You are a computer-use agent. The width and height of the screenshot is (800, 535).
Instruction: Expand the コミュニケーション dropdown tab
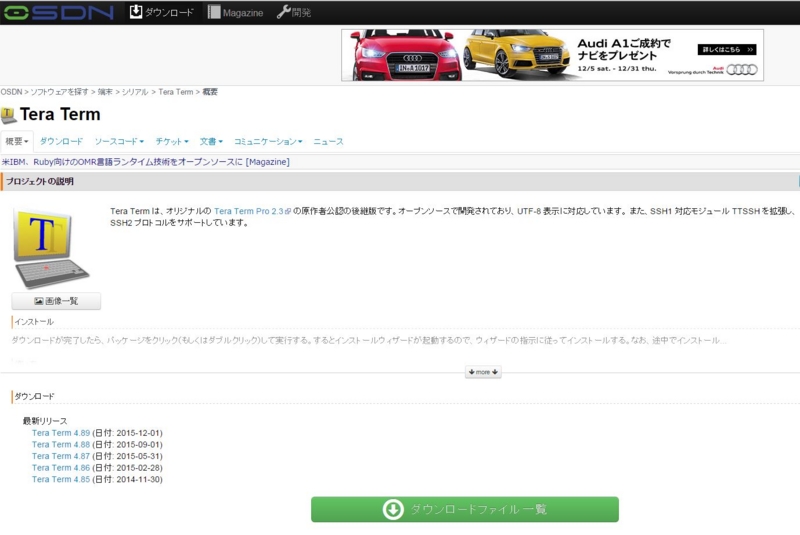click(268, 141)
